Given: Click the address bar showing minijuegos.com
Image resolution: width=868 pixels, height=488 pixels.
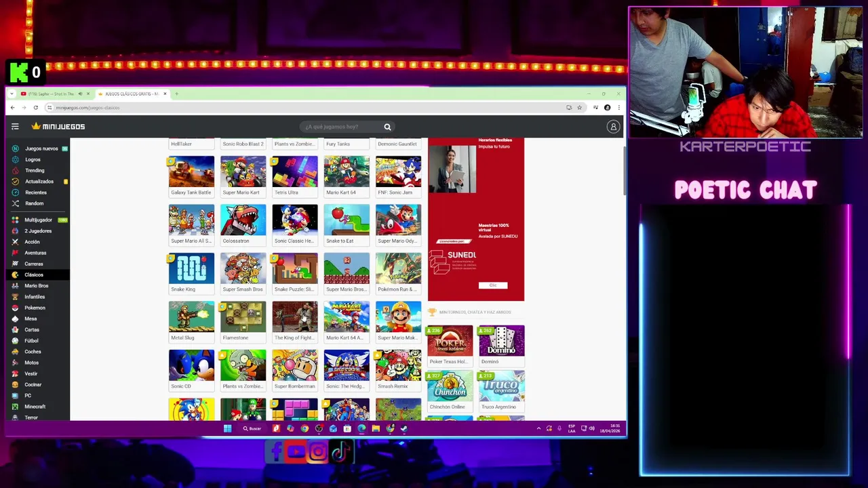Looking at the screenshot, I should coord(305,108).
